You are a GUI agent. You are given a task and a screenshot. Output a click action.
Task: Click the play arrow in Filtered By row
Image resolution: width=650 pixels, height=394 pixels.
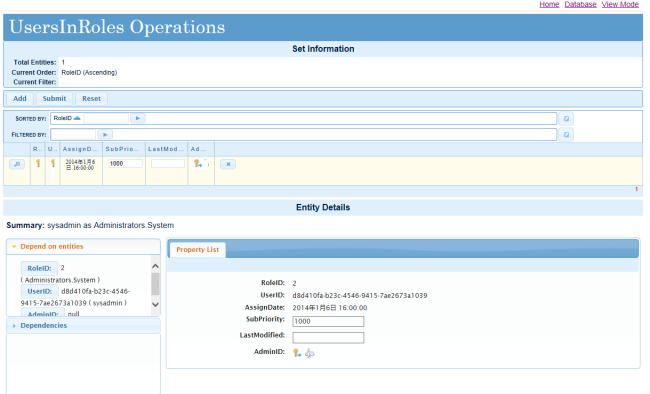click(105, 134)
